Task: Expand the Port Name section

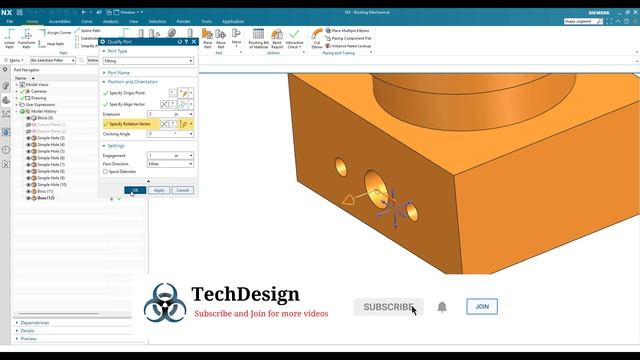Action: click(x=104, y=73)
